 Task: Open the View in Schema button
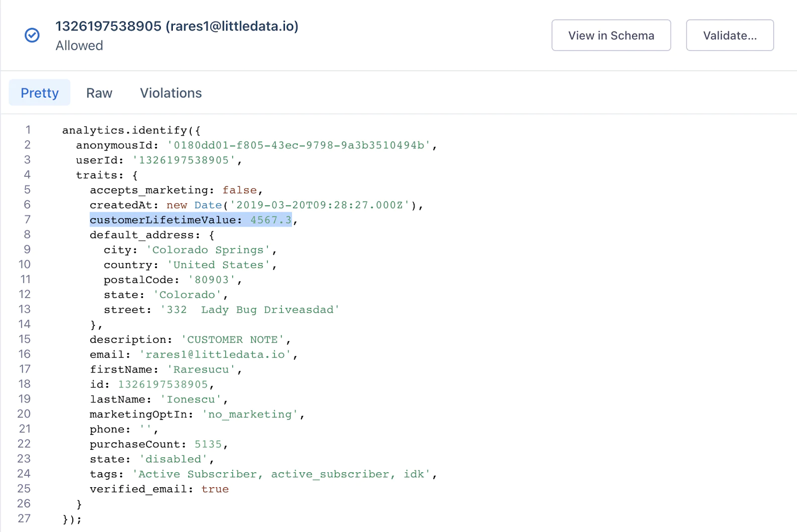click(611, 35)
